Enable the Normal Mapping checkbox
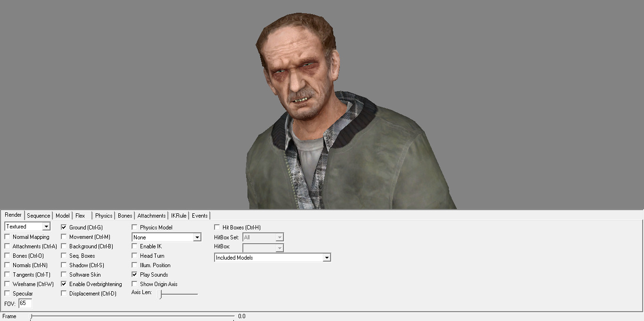This screenshot has height=321, width=644. [7, 237]
